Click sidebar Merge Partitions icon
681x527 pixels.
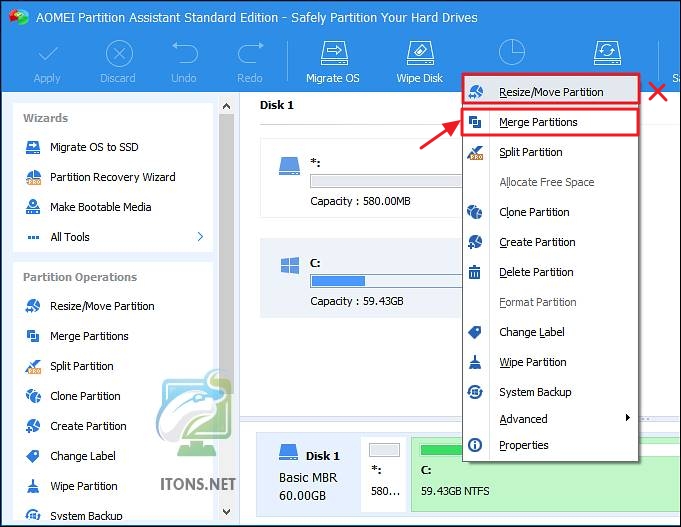pos(33,336)
